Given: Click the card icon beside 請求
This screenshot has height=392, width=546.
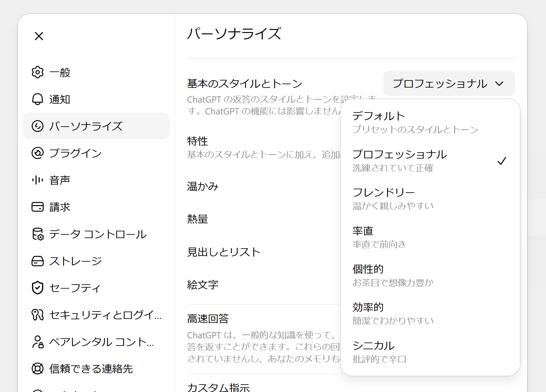Looking at the screenshot, I should click(38, 207).
